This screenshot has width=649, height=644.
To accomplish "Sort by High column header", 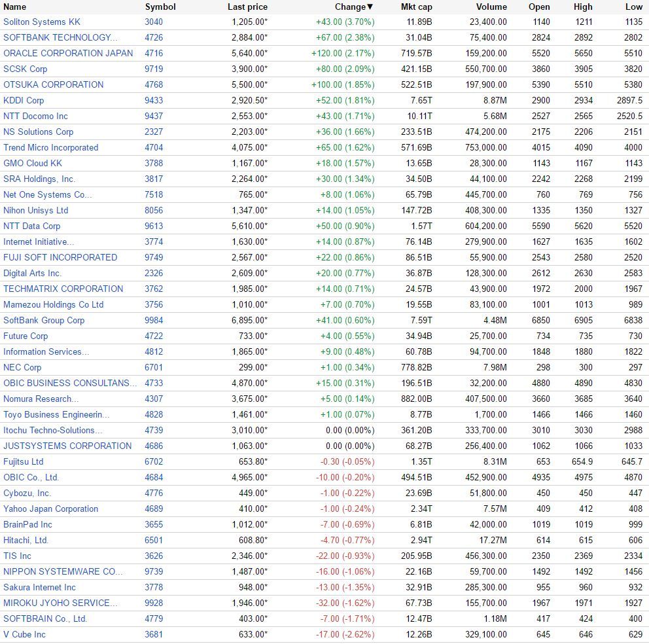I will coord(583,7).
